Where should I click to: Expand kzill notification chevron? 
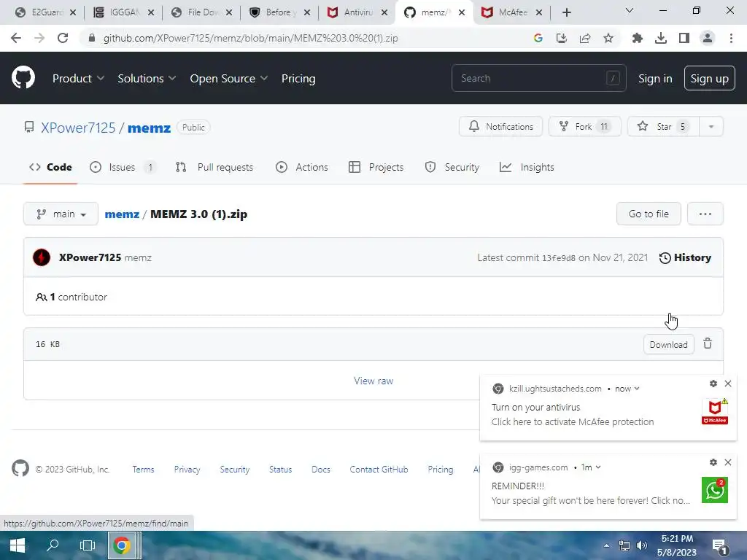coord(637,389)
